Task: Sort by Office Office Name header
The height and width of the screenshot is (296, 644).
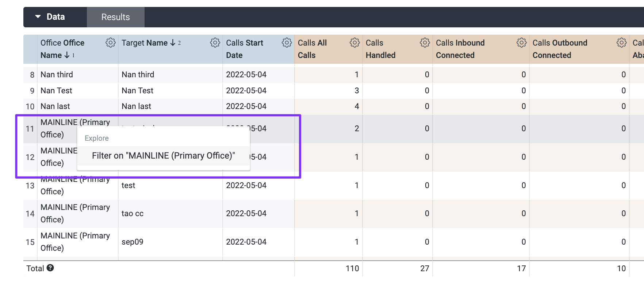Action: click(x=62, y=49)
